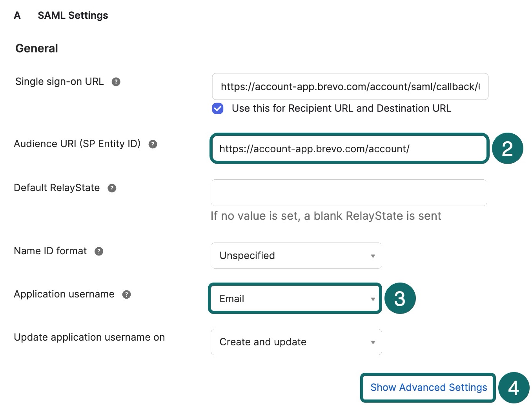The height and width of the screenshot is (405, 532).
Task: Click Show Advanced Settings
Action: pyautogui.click(x=428, y=387)
